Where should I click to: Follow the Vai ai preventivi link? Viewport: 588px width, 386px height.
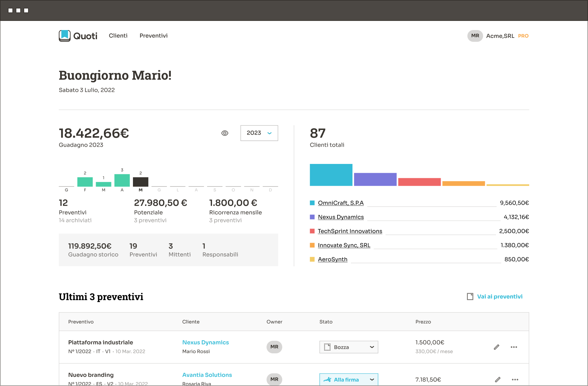click(500, 297)
